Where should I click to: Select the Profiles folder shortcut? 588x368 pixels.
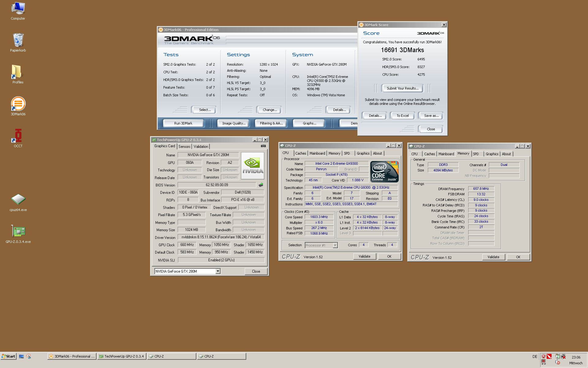coord(18,74)
